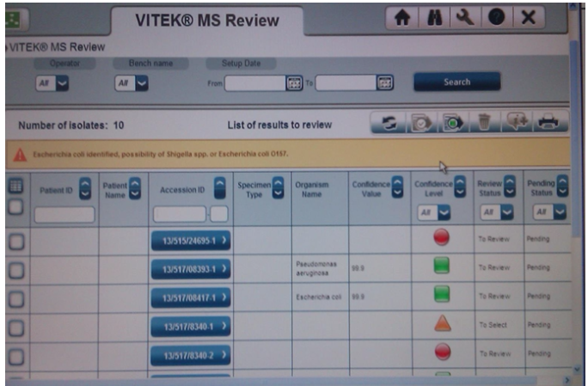Click the vertical scrollbar on the right
This screenshot has width=588, height=386.
coord(574,138)
